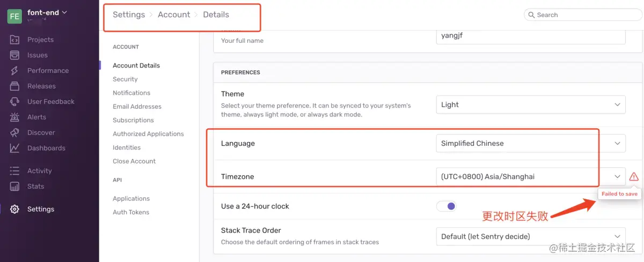Open Notifications settings page
644x262 pixels.
pos(131,93)
